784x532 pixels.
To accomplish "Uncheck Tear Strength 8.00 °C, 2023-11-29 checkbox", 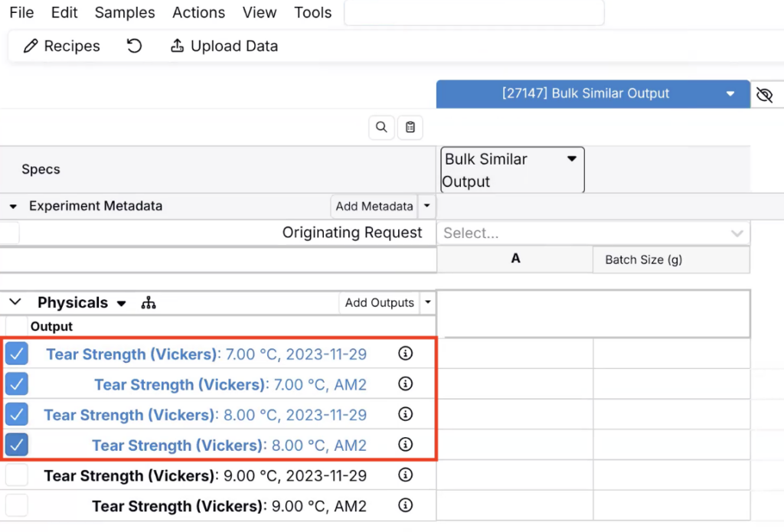I will pyautogui.click(x=17, y=414).
